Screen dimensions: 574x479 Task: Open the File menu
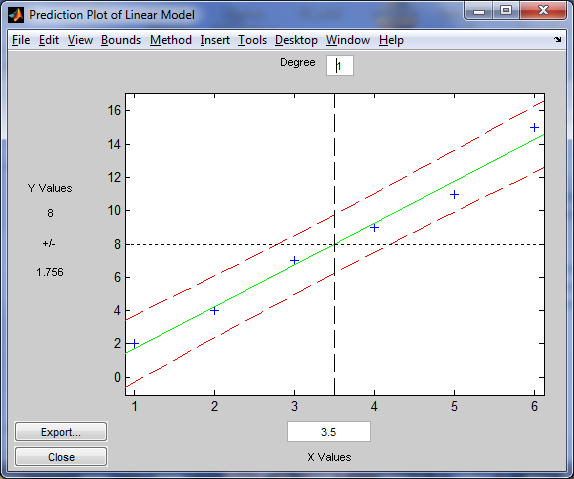coord(21,40)
